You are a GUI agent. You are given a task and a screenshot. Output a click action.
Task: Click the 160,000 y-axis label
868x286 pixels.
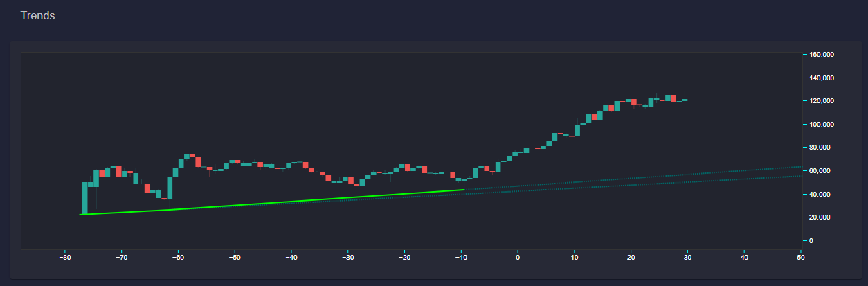(821, 54)
